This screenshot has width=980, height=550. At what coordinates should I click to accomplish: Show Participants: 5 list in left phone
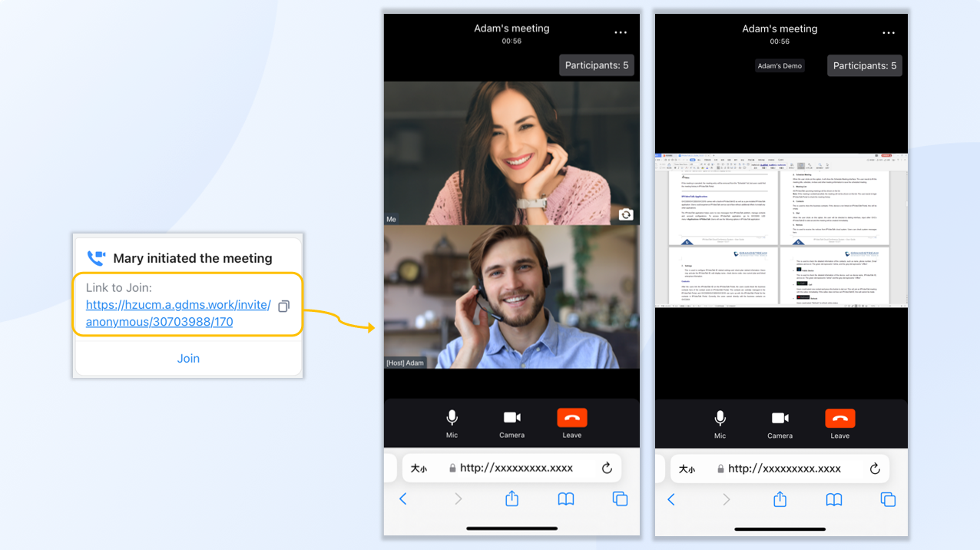pos(597,65)
